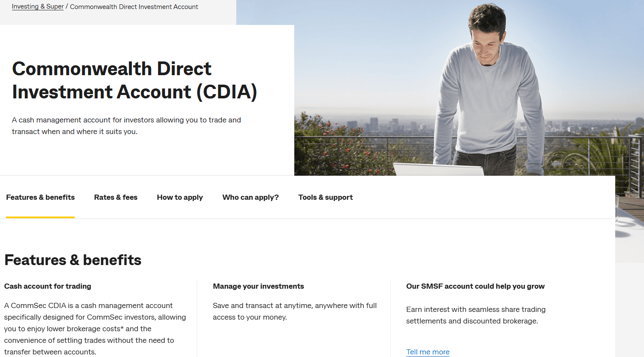This screenshot has height=357, width=644.
Task: Click the active Features & benefits tab
Action: 40,197
